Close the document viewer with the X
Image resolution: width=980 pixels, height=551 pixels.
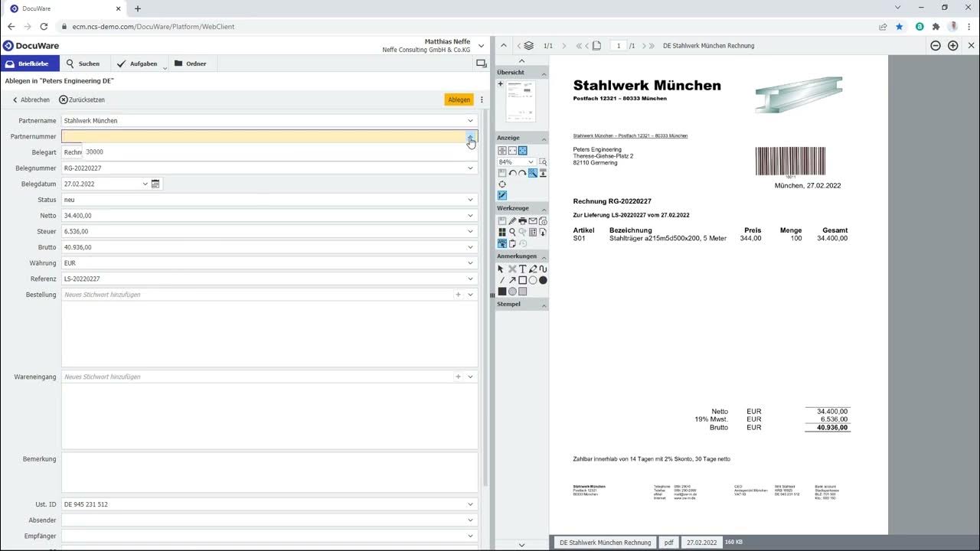(971, 46)
